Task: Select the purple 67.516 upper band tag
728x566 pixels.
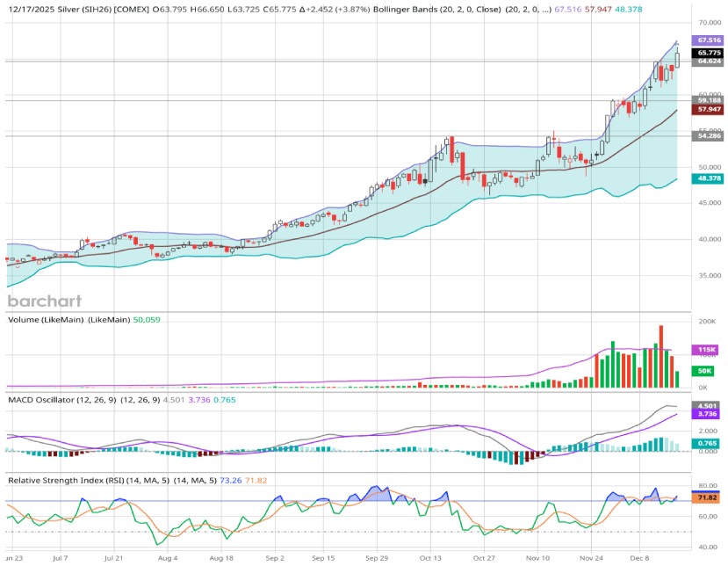Action: click(x=709, y=40)
